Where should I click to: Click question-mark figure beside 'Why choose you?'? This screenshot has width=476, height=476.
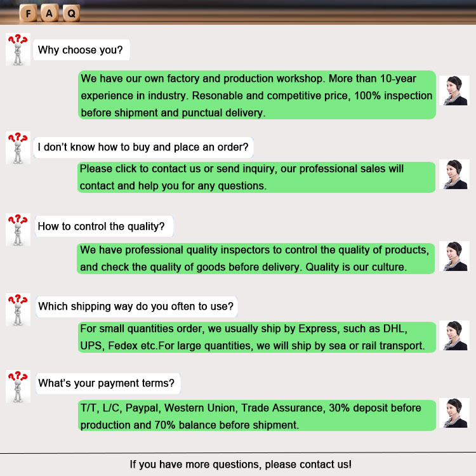(18, 50)
